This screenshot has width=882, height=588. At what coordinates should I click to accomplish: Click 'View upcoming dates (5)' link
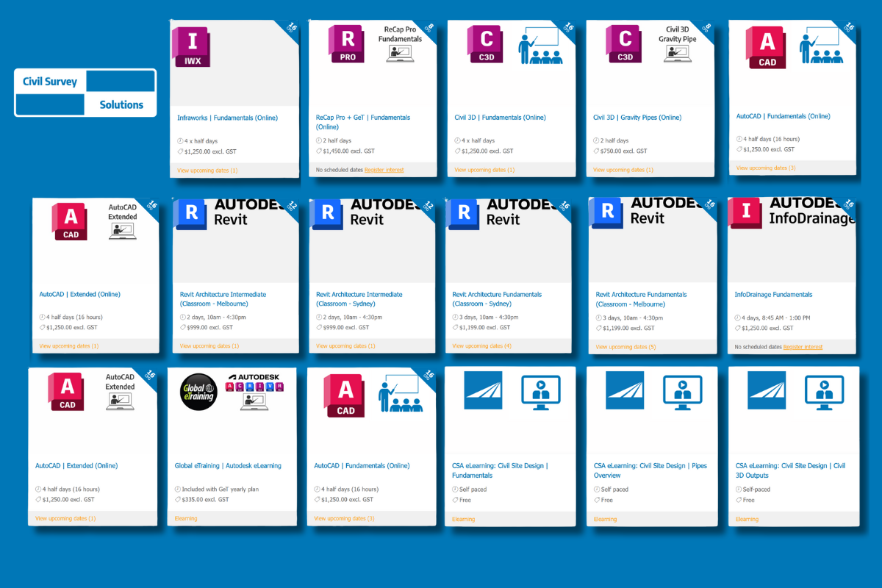pos(625,347)
